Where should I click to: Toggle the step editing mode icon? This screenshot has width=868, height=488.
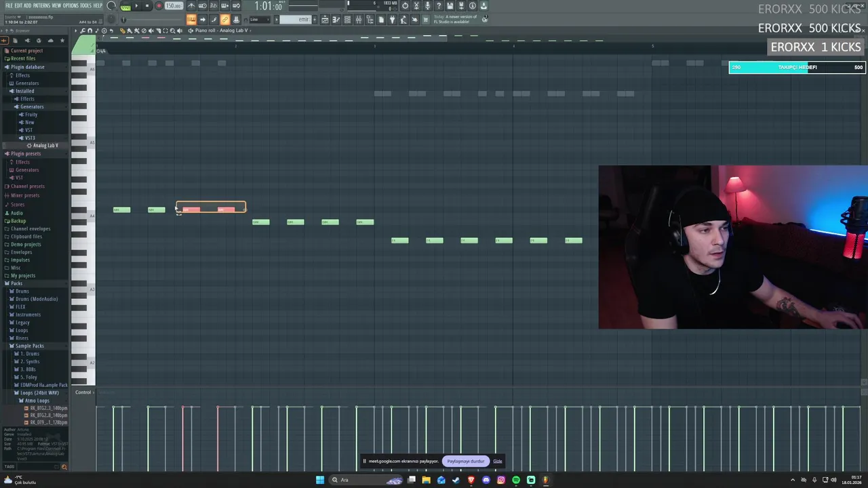pos(225,6)
